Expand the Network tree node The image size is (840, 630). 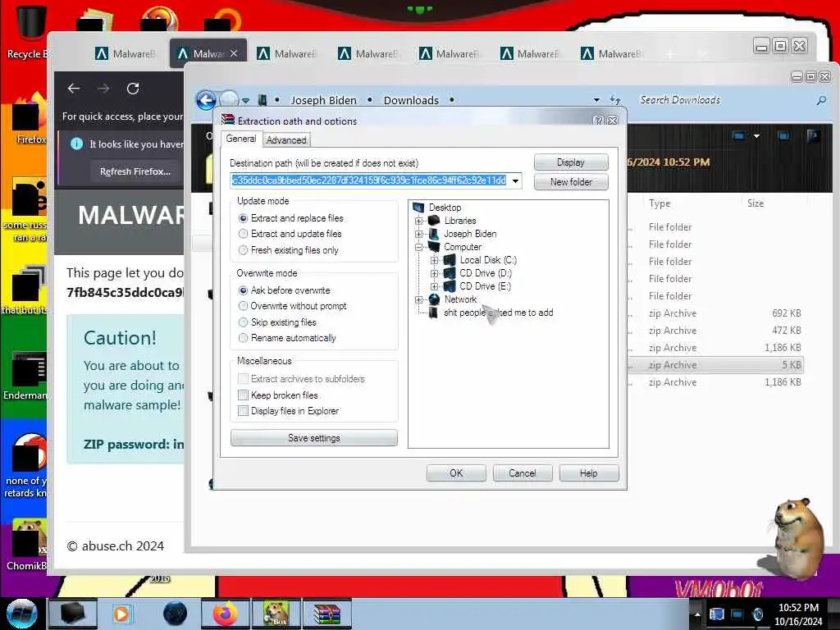419,299
